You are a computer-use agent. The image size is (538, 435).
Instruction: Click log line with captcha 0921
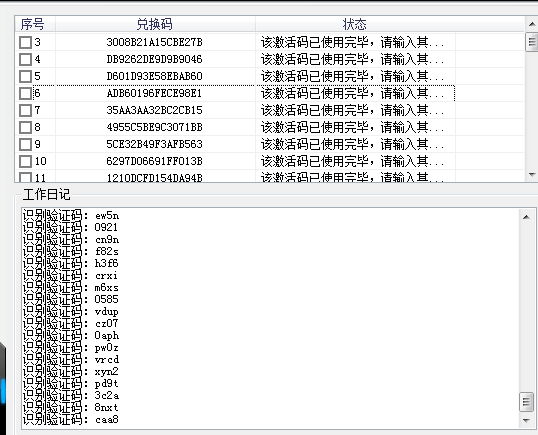click(70, 227)
